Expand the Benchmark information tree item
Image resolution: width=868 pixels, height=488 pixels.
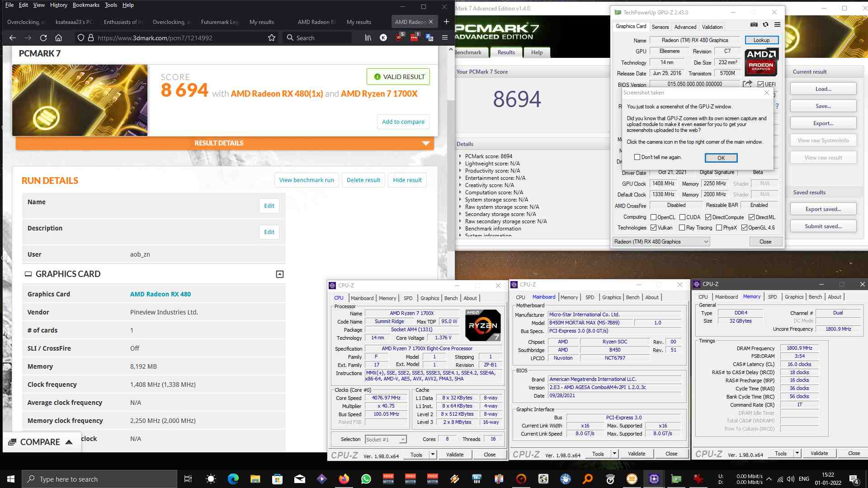pos(460,229)
